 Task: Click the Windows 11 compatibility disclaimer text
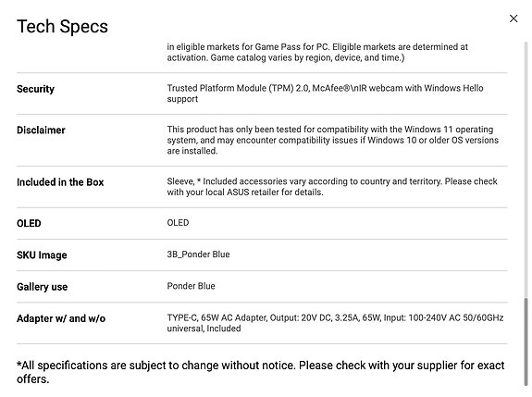click(x=333, y=140)
